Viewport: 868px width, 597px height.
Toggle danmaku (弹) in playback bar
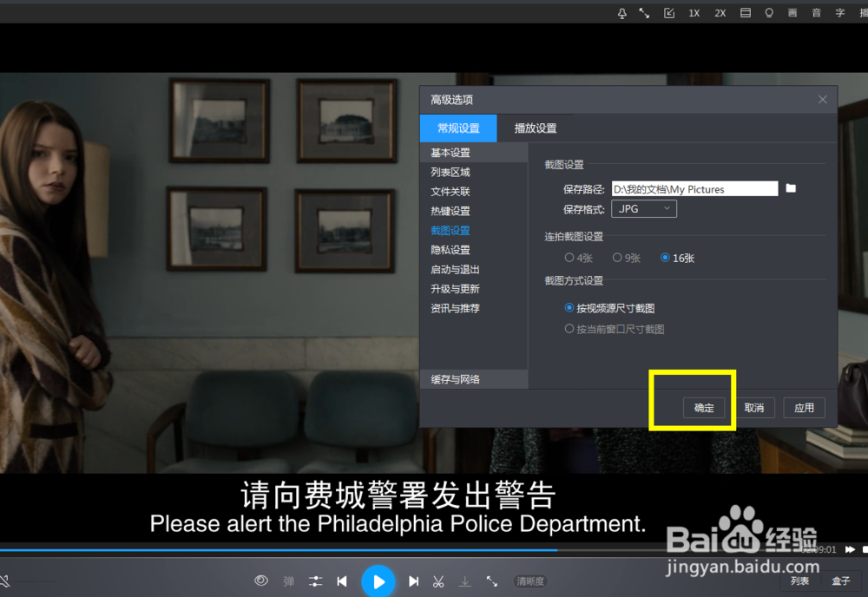288,581
